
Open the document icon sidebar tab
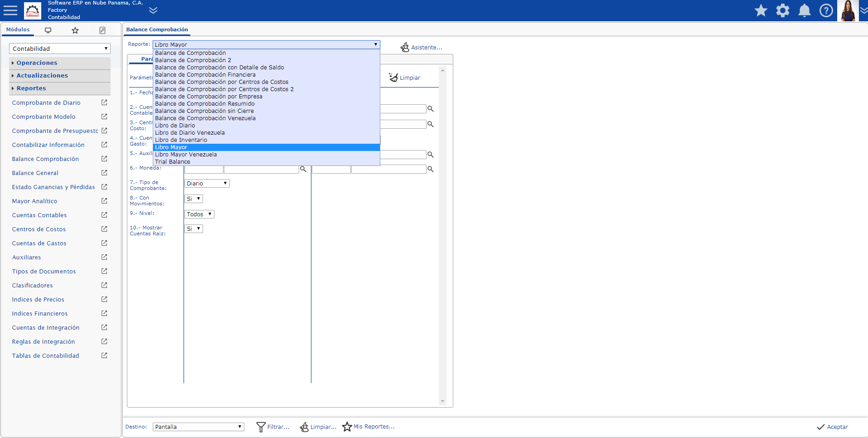pyautogui.click(x=102, y=30)
